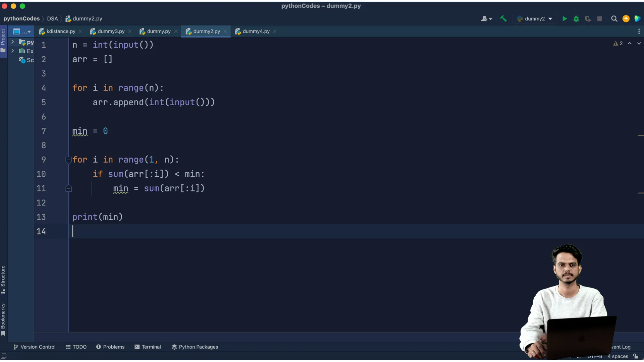Switch to the kdistance.py tab

60,31
